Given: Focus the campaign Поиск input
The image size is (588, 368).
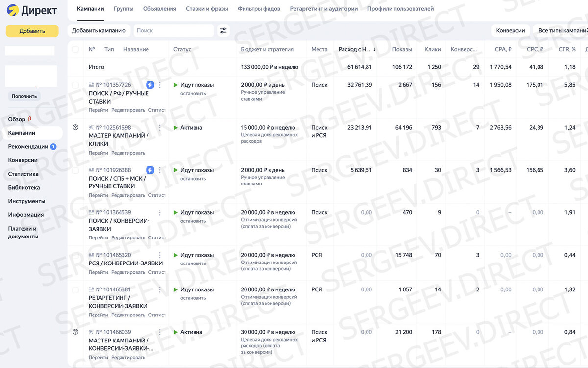Looking at the screenshot, I should 173,30.
